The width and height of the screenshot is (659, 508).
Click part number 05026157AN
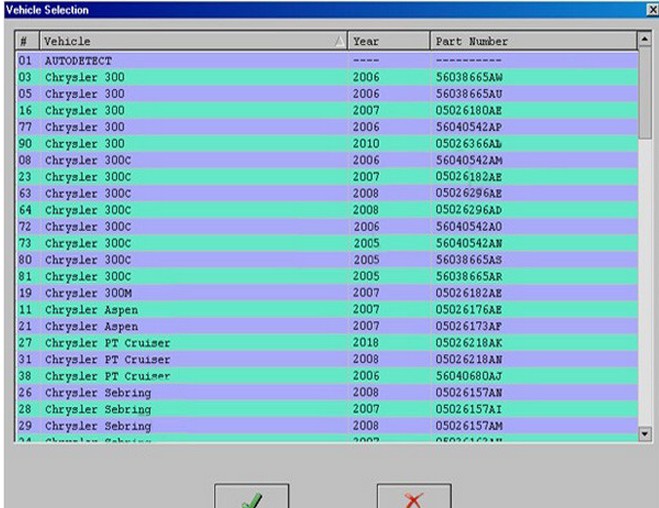tap(469, 392)
